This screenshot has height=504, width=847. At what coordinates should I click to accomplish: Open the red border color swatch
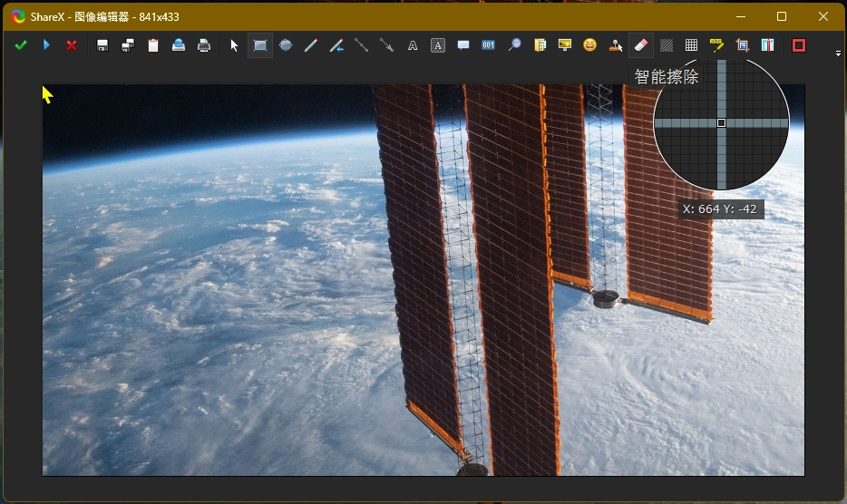point(799,45)
